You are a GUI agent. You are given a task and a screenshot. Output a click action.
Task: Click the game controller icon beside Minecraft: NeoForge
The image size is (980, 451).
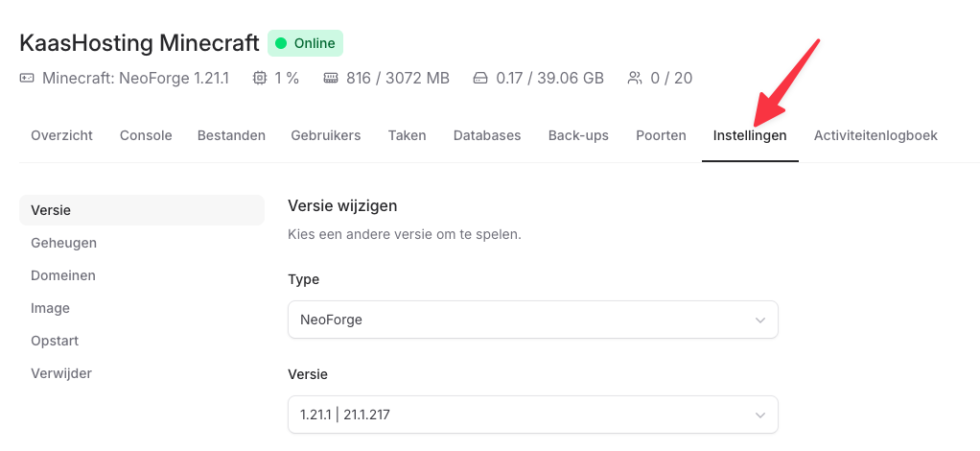coord(27,78)
